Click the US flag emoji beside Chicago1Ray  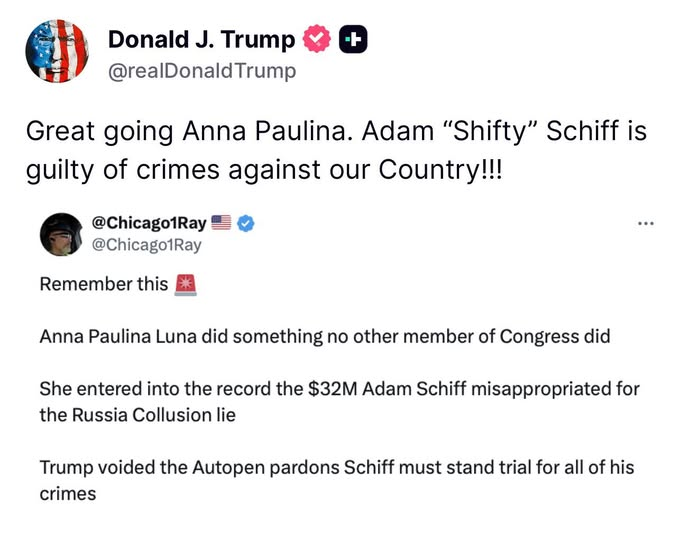click(221, 224)
